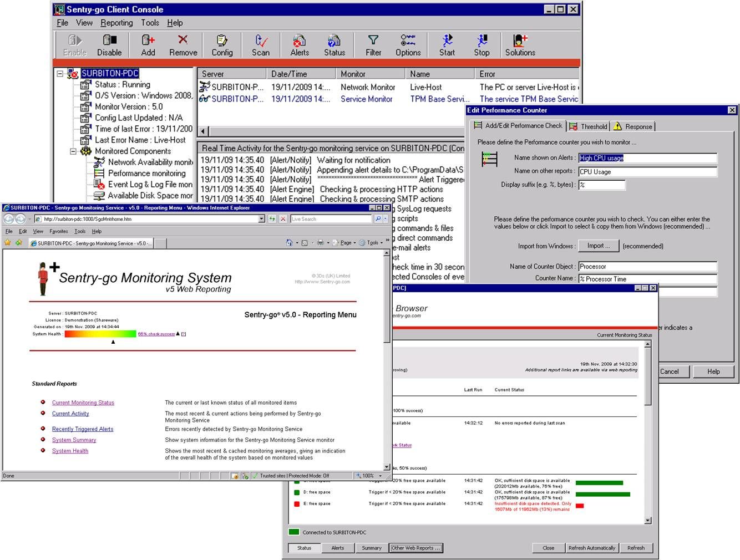The height and width of the screenshot is (560, 740).
Task: Click the Name shown on Alerts field
Action: (x=647, y=158)
